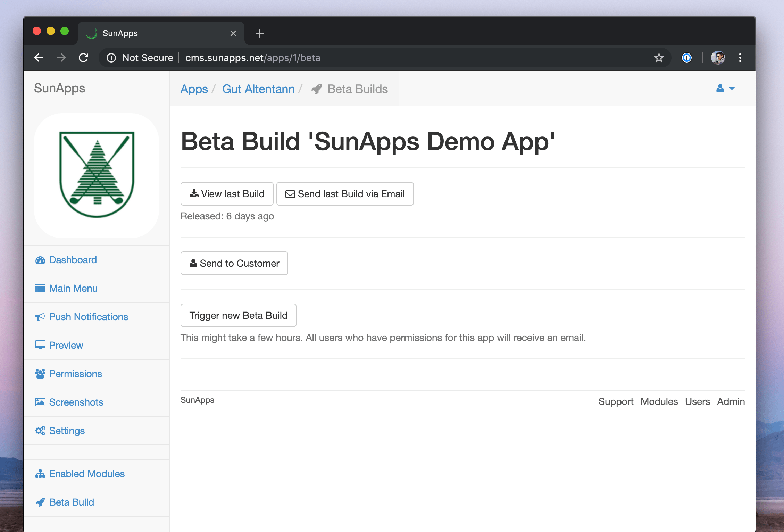Click the Settings gears icon
784x532 pixels.
[40, 431]
